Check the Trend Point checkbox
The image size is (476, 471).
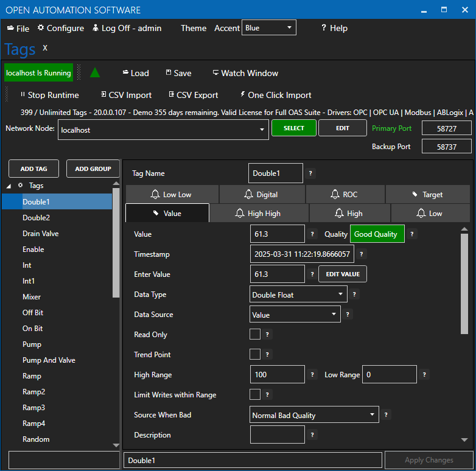tap(255, 354)
